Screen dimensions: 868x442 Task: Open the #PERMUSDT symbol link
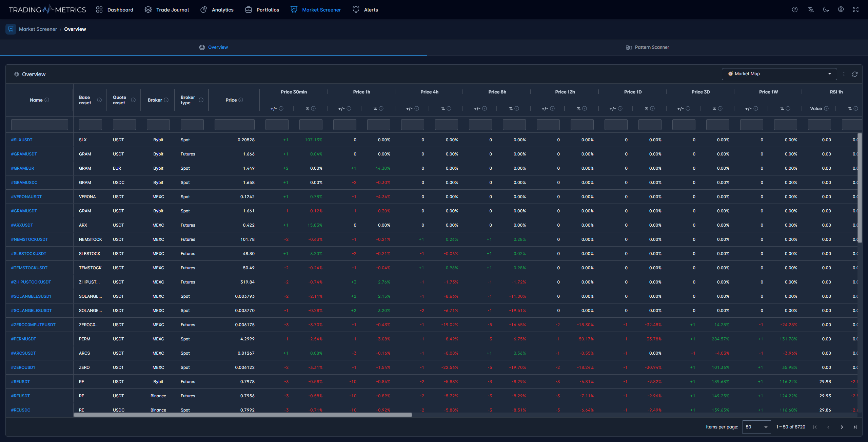coord(23,339)
